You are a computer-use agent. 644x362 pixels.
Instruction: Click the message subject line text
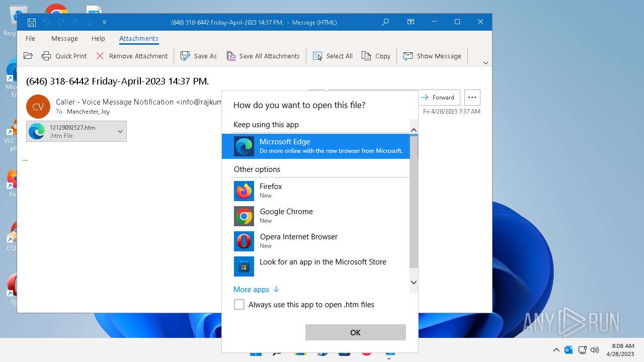117,81
